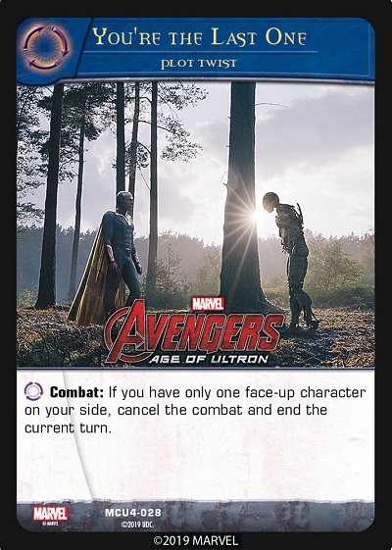Viewport: 392px width, 550px height.
Task: Click the sun flare beside the tree
Action: pos(257,216)
